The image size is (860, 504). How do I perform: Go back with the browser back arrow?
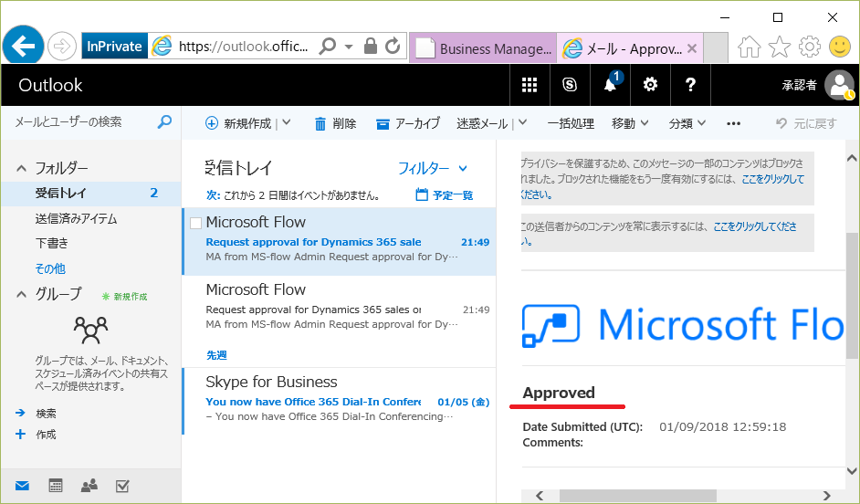[23, 46]
